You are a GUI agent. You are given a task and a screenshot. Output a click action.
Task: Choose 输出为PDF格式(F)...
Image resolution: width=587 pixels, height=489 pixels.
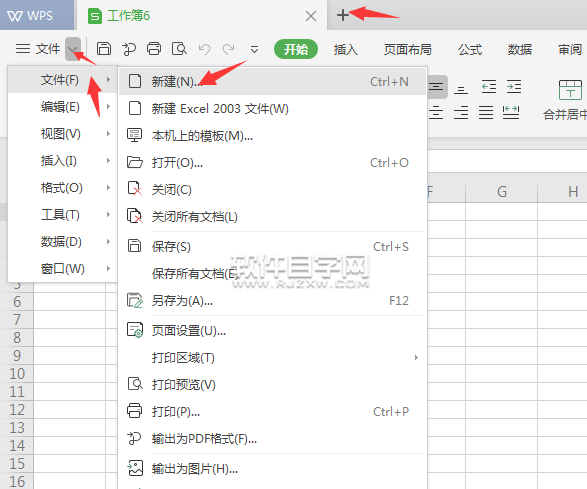coord(273,438)
